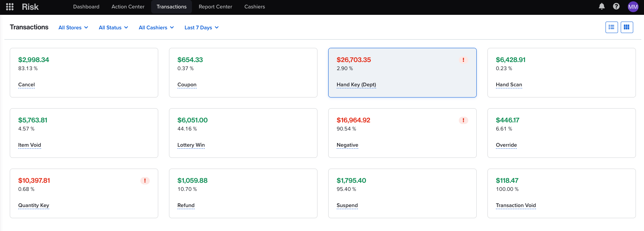The width and height of the screenshot is (644, 231).
Task: Open the app launcher grid icon
Action: (x=10, y=7)
